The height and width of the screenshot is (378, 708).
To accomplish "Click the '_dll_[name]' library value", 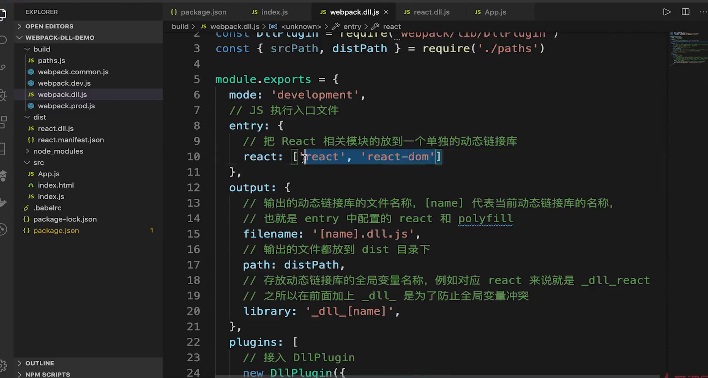I will coord(350,311).
